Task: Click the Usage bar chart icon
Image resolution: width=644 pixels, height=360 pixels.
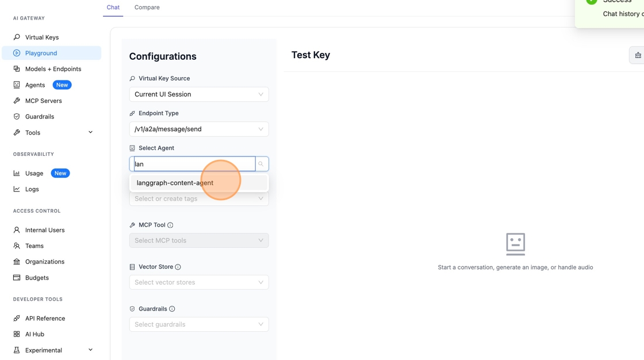Action: click(x=17, y=173)
